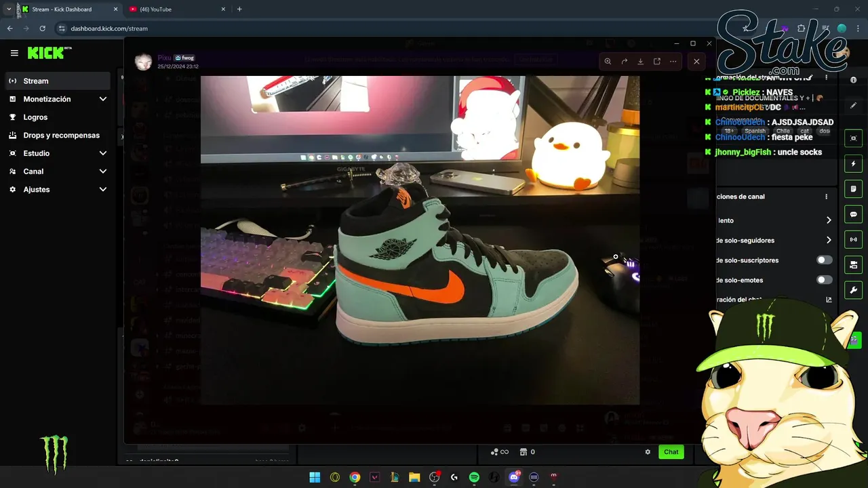Click the lightning bolt icon in right sidebar
868x488 pixels.
(854, 163)
